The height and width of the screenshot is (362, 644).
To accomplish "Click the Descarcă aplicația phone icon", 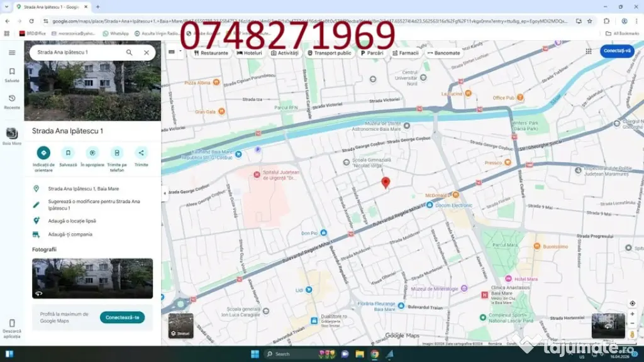I will pos(12,323).
